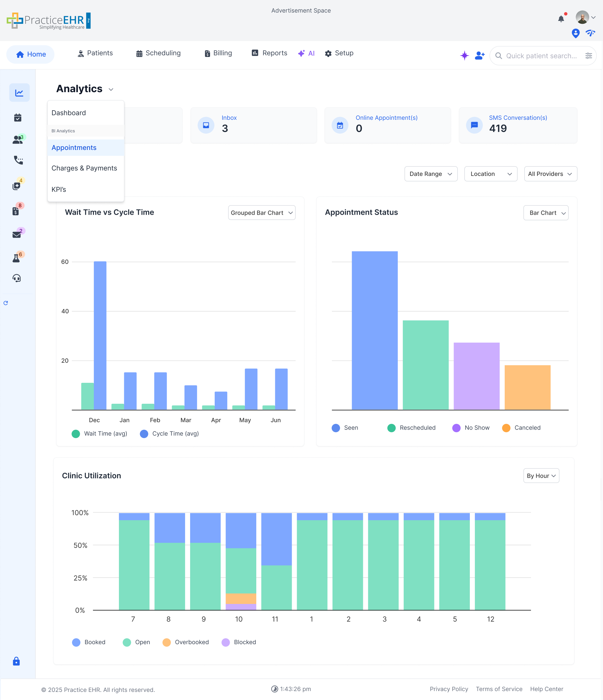
Task: Open the patients panel showing 3 notifications
Action: tap(17, 140)
